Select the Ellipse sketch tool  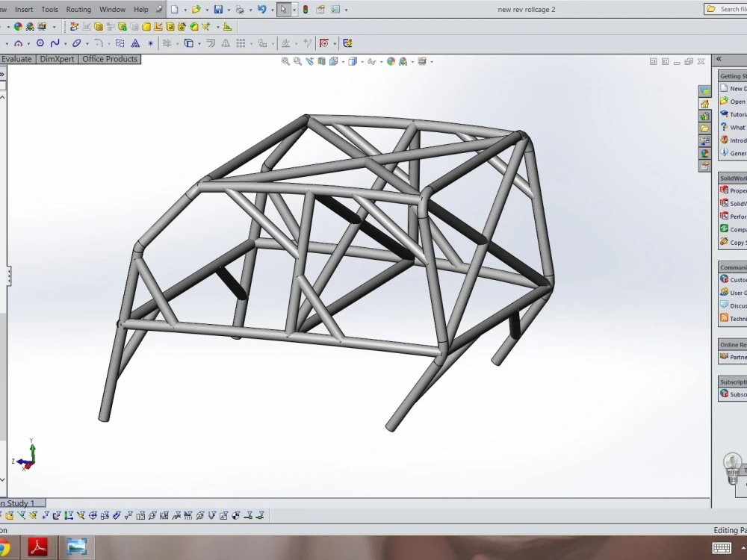76,43
